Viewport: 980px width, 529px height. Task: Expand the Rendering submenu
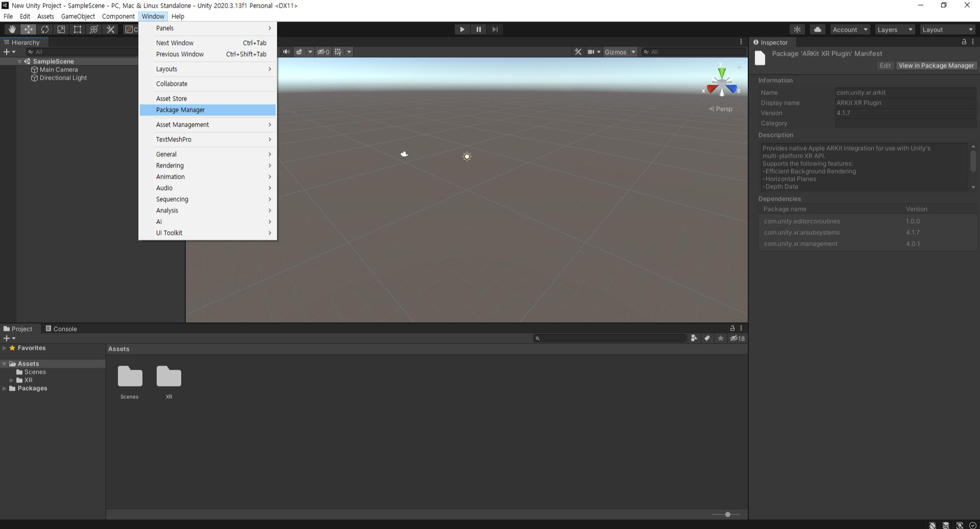[208, 165]
